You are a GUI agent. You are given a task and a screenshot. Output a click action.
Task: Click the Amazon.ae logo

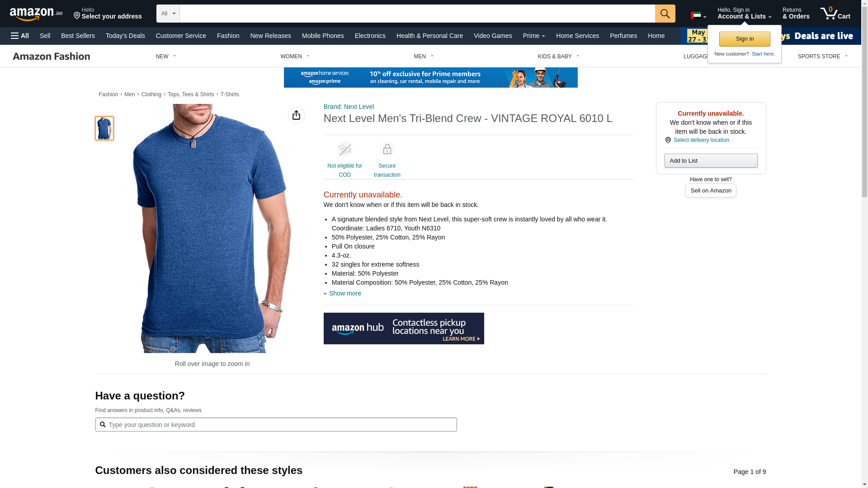coord(36,14)
